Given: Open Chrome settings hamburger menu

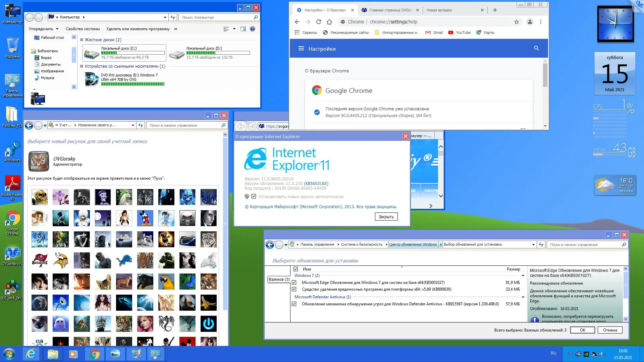Looking at the screenshot, I should tap(301, 49).
